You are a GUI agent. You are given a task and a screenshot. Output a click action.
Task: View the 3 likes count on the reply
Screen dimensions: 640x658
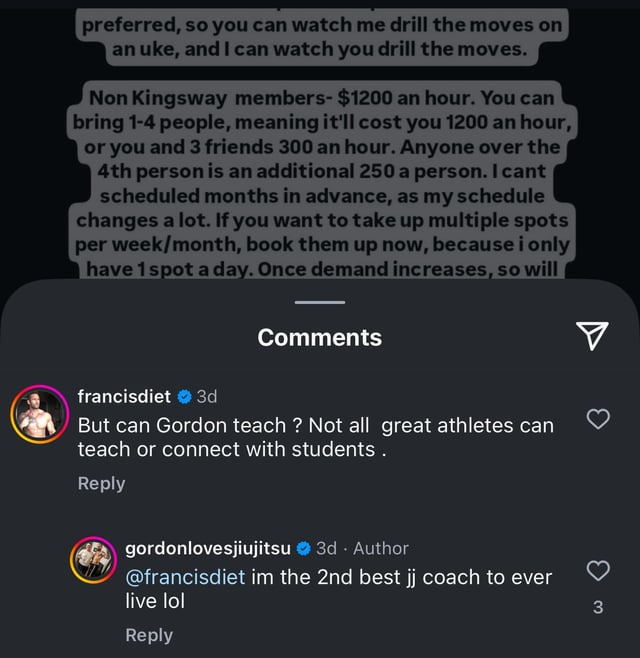598,606
